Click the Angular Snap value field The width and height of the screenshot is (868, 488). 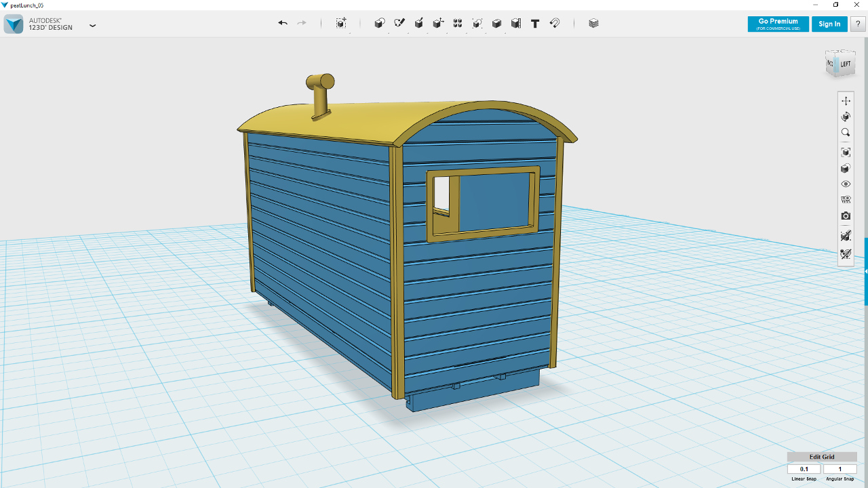(x=840, y=469)
